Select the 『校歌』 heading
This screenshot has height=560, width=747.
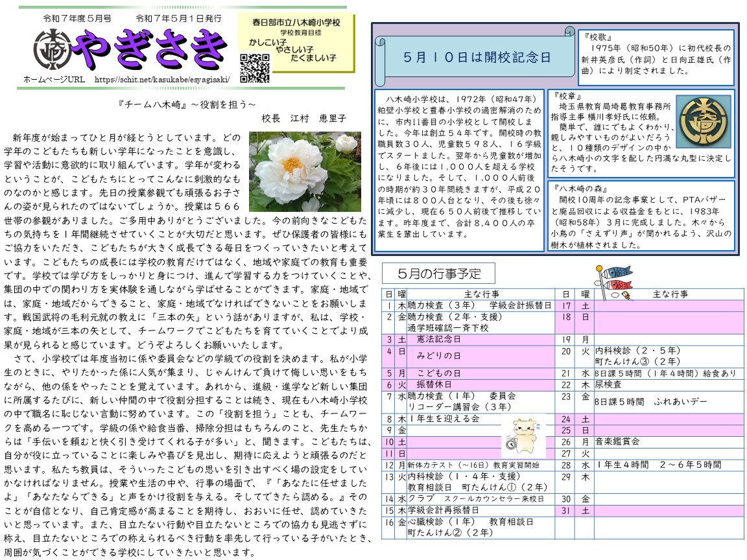pos(598,37)
